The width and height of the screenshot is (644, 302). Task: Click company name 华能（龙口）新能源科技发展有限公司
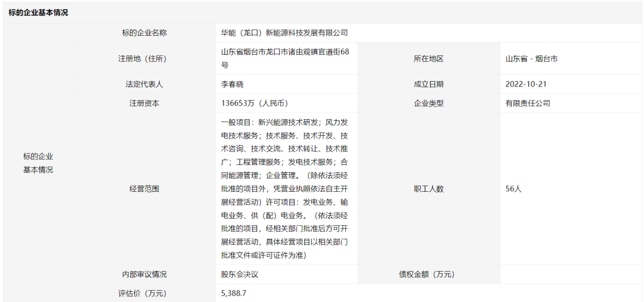[284, 33]
